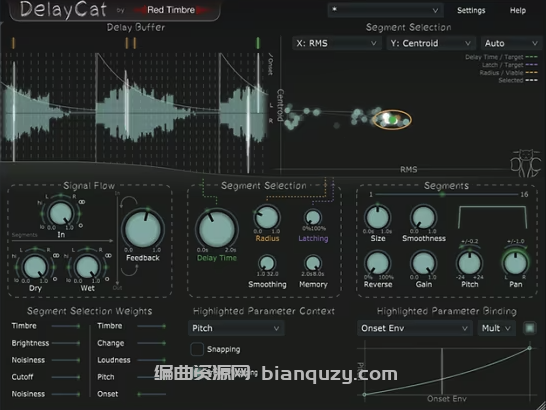
Task: Open the preset selector dropdown
Action: pos(385,10)
